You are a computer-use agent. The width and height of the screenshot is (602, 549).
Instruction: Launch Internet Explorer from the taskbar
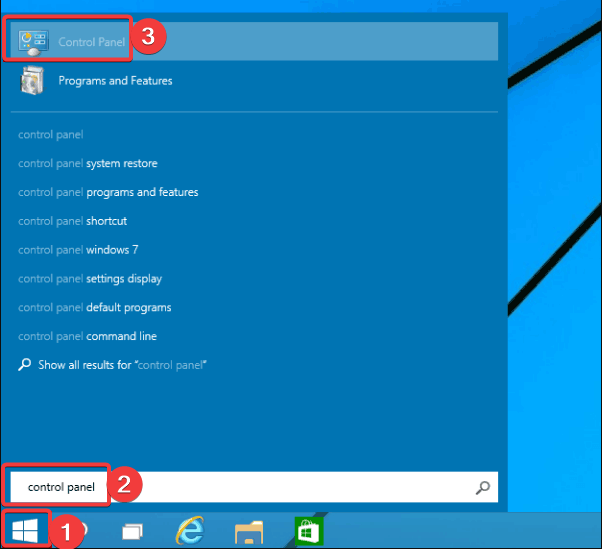point(190,531)
